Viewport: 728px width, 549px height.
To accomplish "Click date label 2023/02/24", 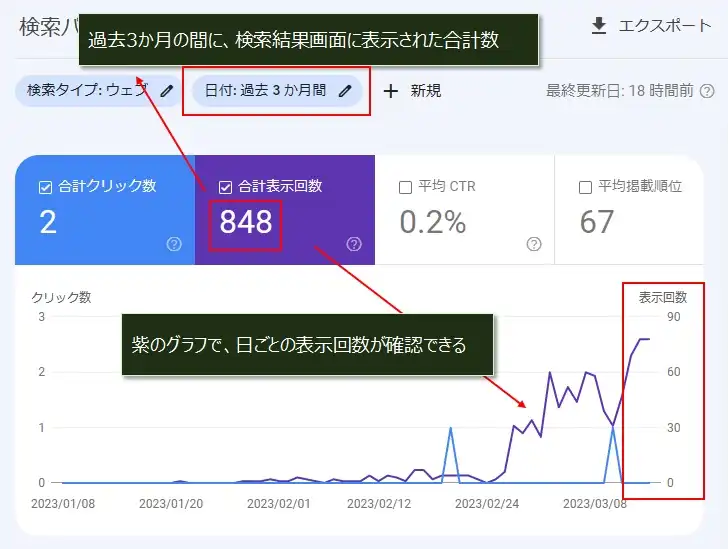I will pyautogui.click(x=487, y=504).
